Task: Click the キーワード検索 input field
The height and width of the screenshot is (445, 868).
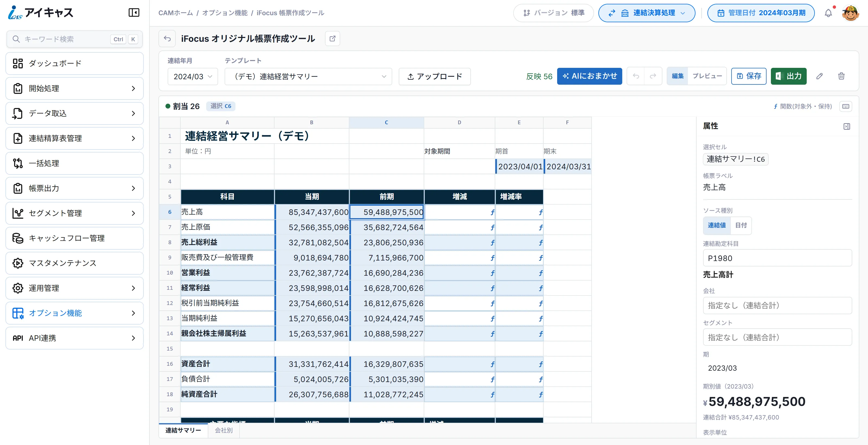Action: (75, 39)
